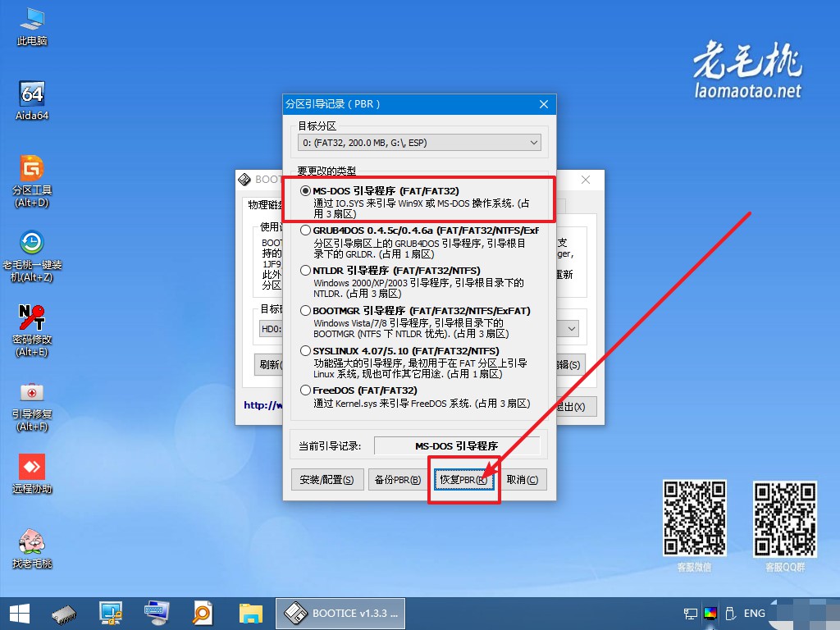Screen dimensions: 840x630
Task: Click the memory chip icon in taskbar
Action: coord(64,614)
